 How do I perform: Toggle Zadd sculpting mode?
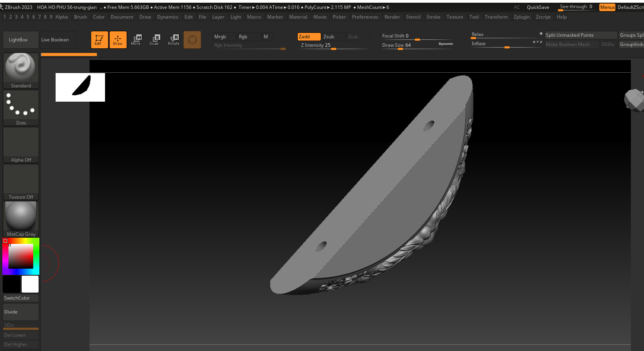(x=309, y=37)
